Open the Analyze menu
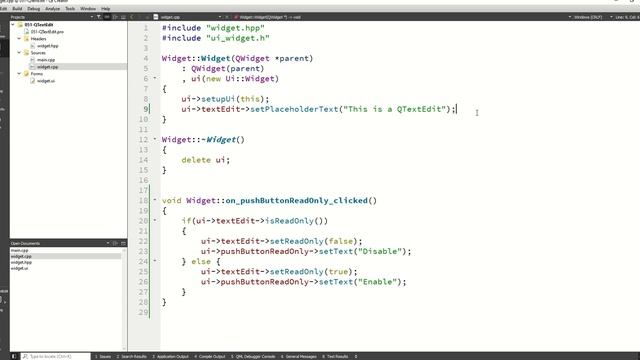Viewport: 640px width, 360px height. 52,9
